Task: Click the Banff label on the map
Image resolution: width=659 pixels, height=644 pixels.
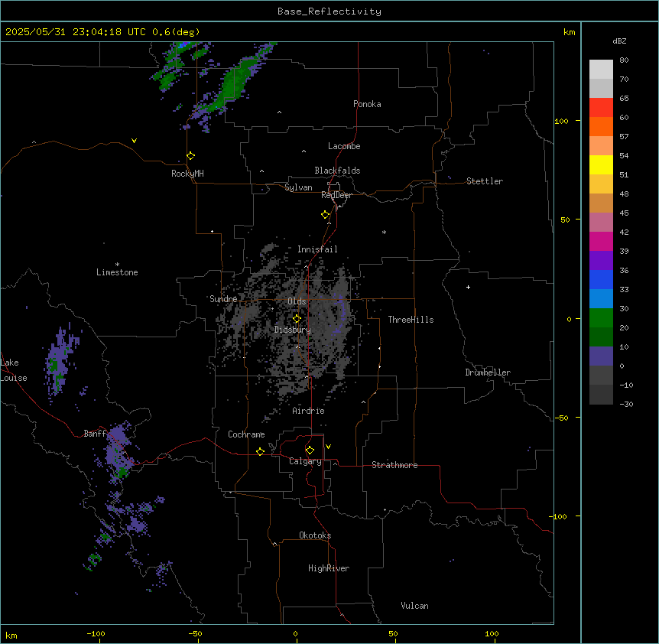Action: click(95, 434)
